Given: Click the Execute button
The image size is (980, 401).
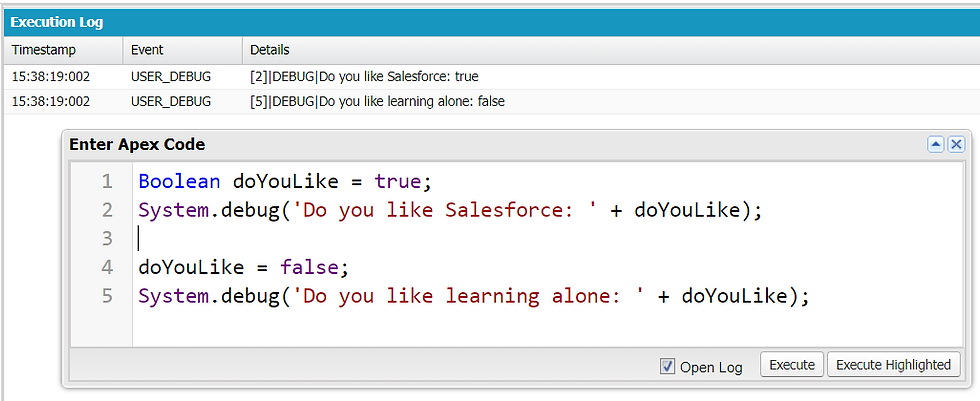Looking at the screenshot, I should click(x=792, y=365).
